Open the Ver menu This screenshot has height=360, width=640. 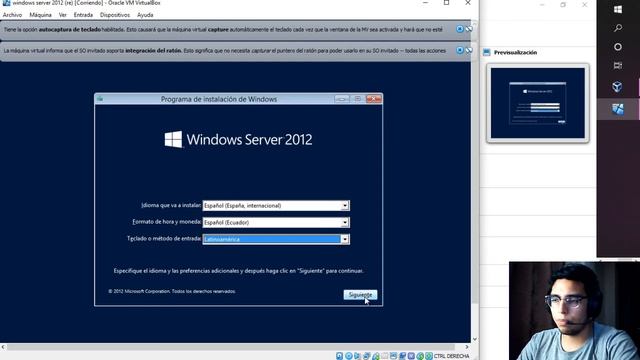pyautogui.click(x=62, y=15)
